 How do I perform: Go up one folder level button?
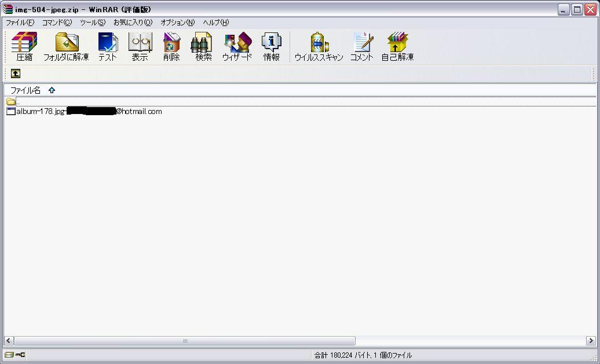(x=15, y=73)
